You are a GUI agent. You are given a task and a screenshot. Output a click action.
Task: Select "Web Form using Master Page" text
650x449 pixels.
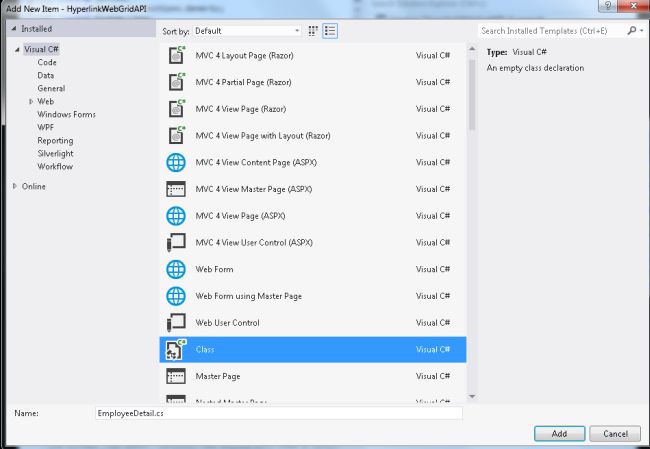pos(248,296)
